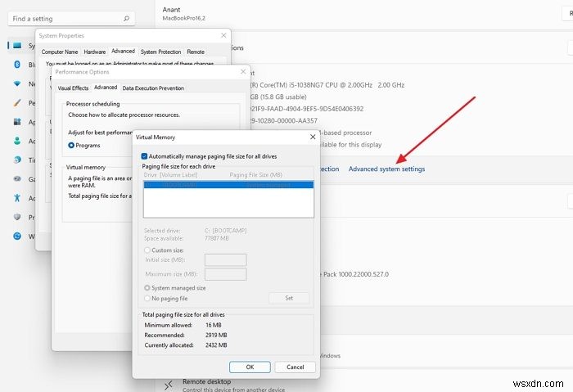Image resolution: width=573 pixels, height=392 pixels.
Task: Select Programs radio in Processor scheduling
Action: pyautogui.click(x=71, y=146)
